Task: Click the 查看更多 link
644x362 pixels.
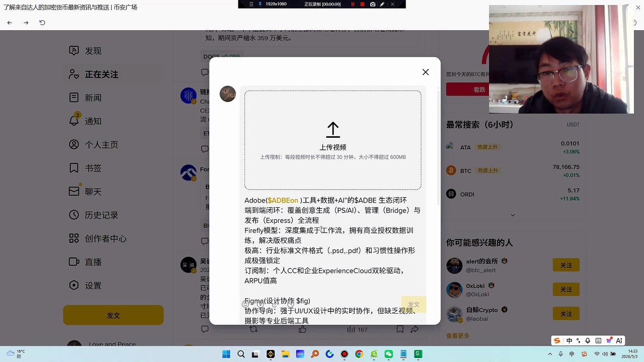Action: pyautogui.click(x=458, y=336)
